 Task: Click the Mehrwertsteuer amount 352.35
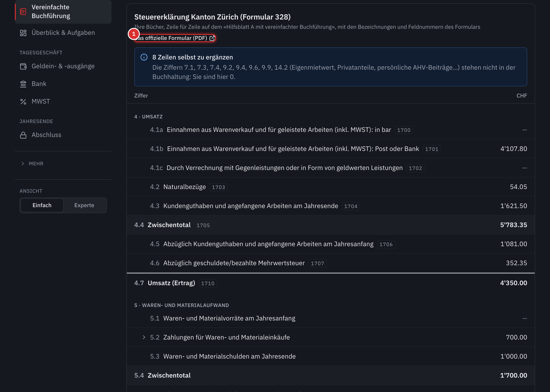click(517, 263)
